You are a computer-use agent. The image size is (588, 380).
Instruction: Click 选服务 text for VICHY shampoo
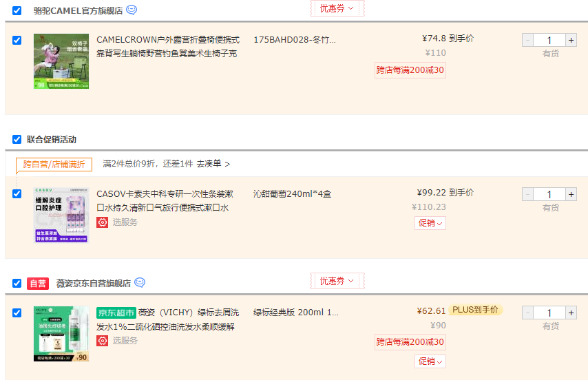coord(125,341)
